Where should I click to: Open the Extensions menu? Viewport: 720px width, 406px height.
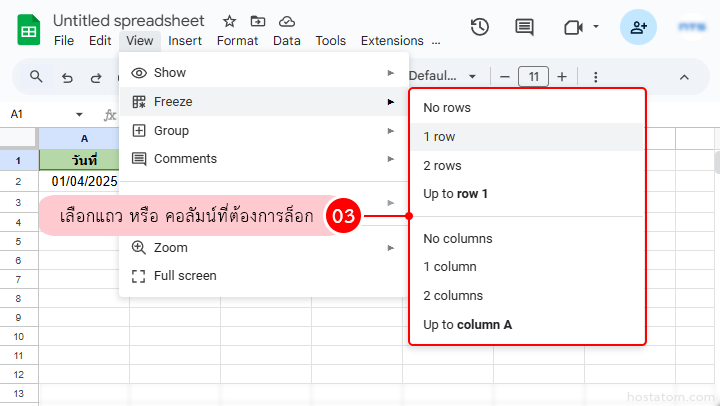coord(392,41)
